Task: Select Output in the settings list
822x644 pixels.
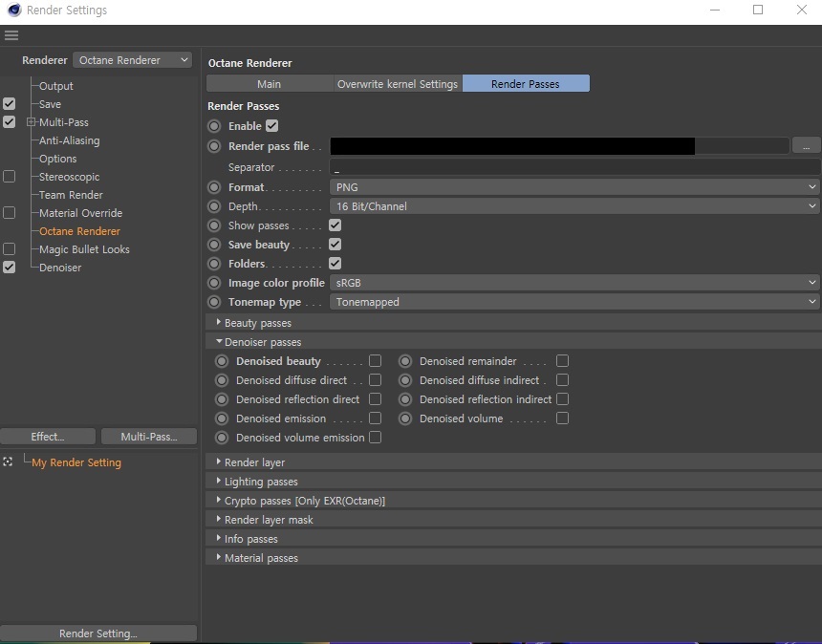Action: [56, 86]
